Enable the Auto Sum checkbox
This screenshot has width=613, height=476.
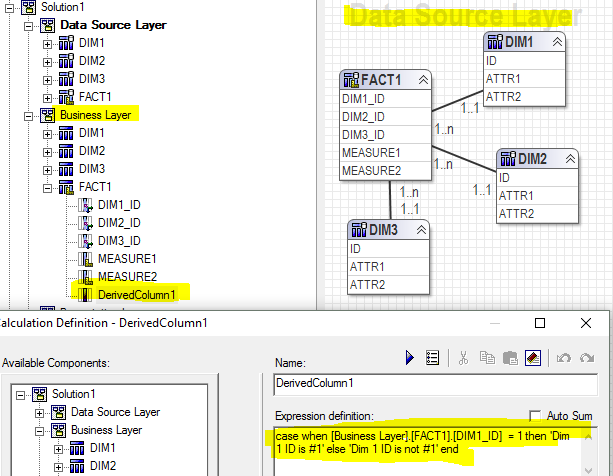[535, 416]
